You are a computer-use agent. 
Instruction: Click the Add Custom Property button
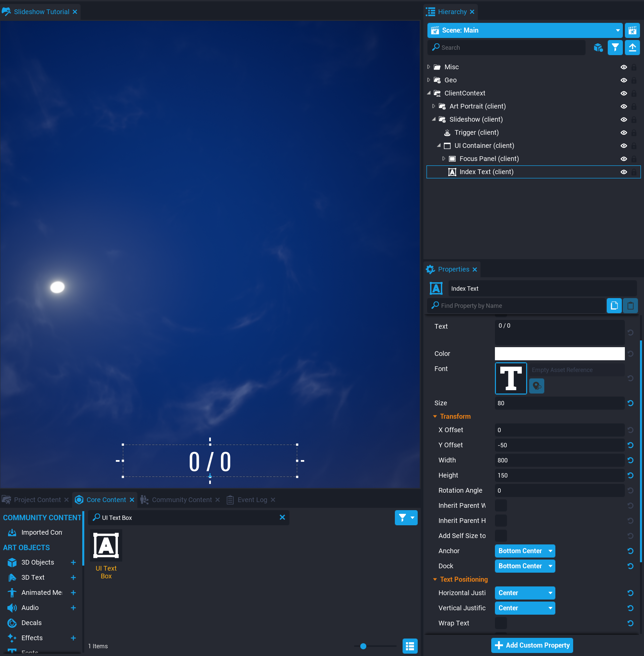(x=532, y=645)
